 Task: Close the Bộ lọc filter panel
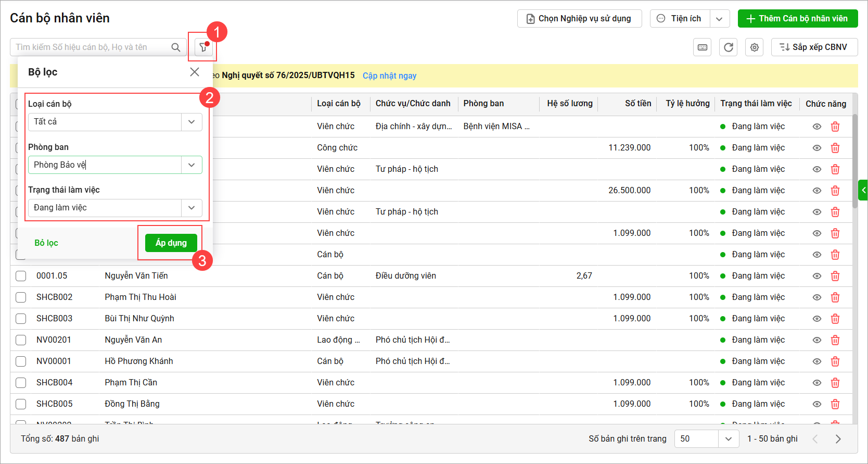tap(195, 72)
